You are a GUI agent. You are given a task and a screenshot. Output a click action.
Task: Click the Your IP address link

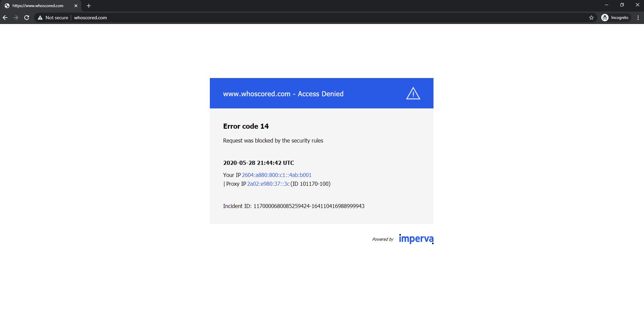coord(276,175)
